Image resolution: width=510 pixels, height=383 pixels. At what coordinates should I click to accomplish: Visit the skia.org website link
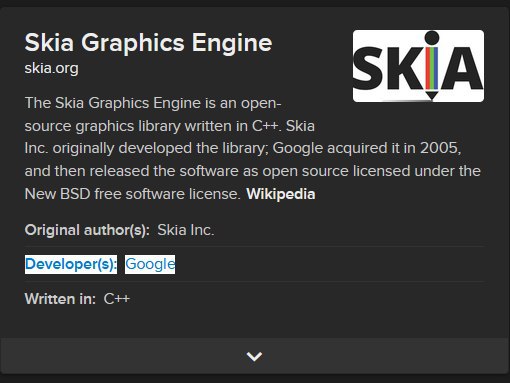(52, 68)
